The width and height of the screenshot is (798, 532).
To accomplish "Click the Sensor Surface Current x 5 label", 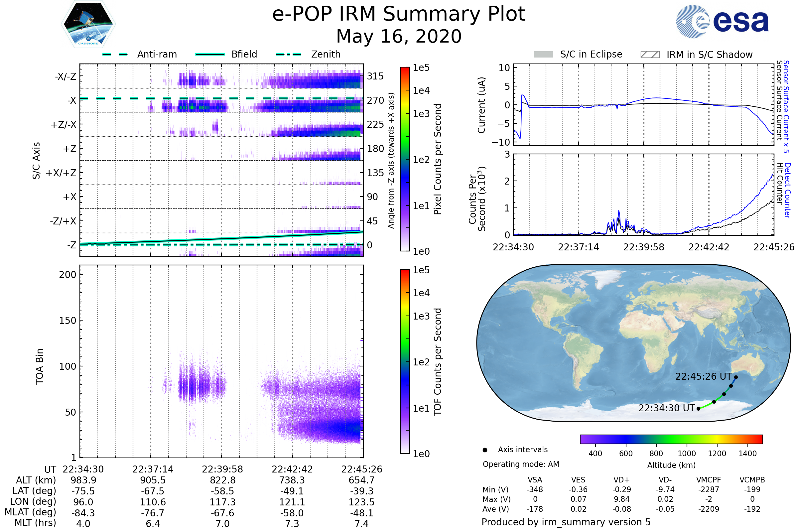I will 786,106.
